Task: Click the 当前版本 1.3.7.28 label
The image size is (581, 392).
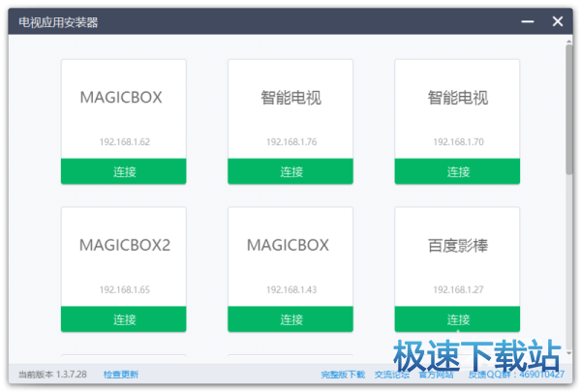Action: [52, 375]
